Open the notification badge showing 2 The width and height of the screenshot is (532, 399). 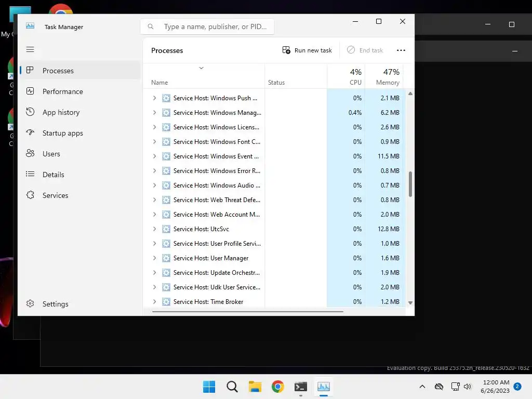tap(517, 387)
